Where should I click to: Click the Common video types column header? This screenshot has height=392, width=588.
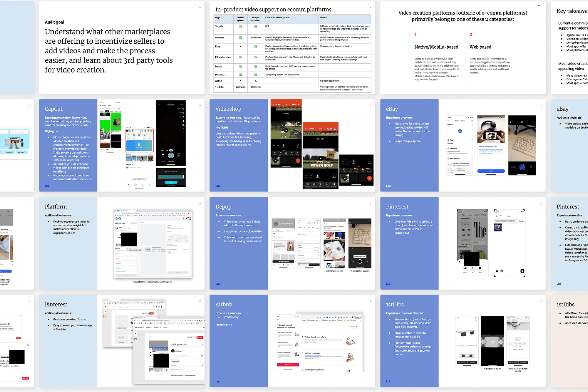point(277,17)
